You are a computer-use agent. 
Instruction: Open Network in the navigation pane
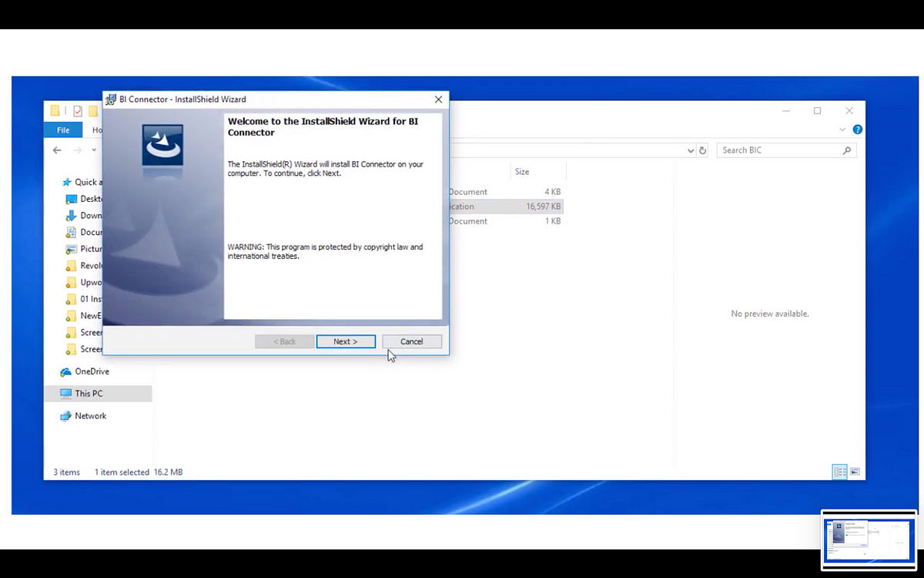pos(90,416)
